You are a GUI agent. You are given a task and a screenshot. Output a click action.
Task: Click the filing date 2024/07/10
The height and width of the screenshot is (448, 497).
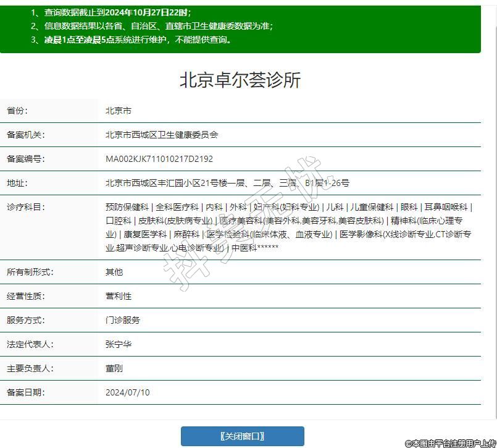point(127,392)
